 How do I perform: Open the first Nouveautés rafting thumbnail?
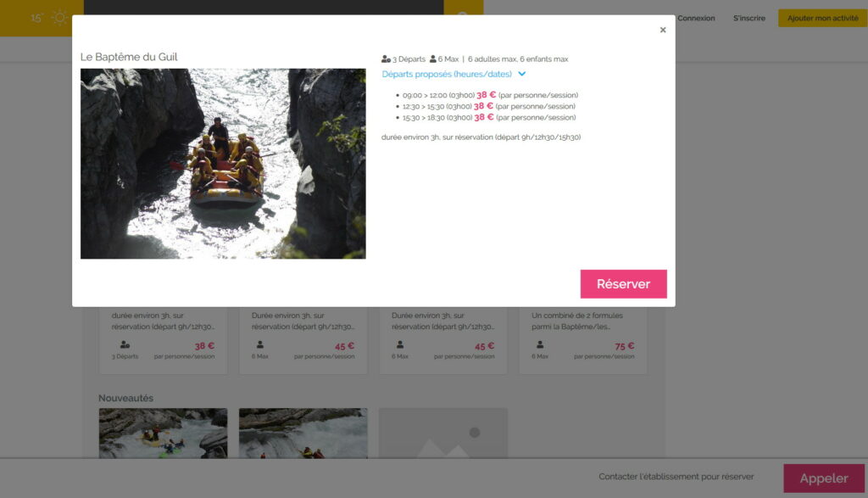pyautogui.click(x=163, y=434)
